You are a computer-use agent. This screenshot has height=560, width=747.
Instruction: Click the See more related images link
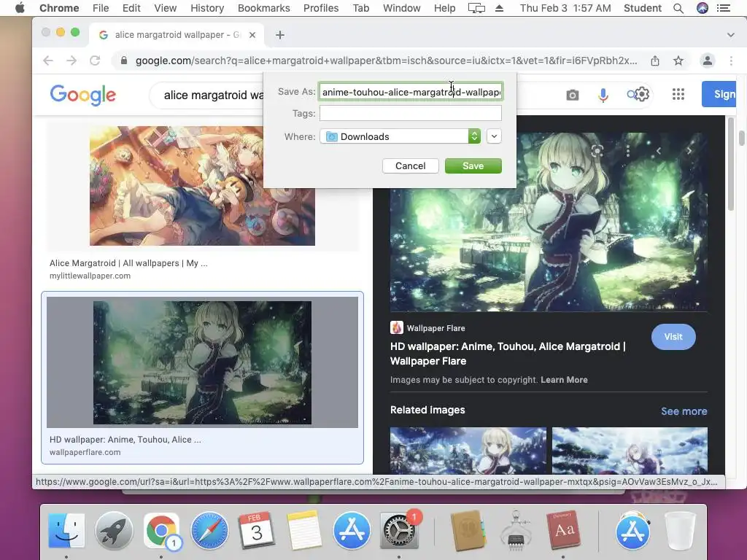click(684, 411)
